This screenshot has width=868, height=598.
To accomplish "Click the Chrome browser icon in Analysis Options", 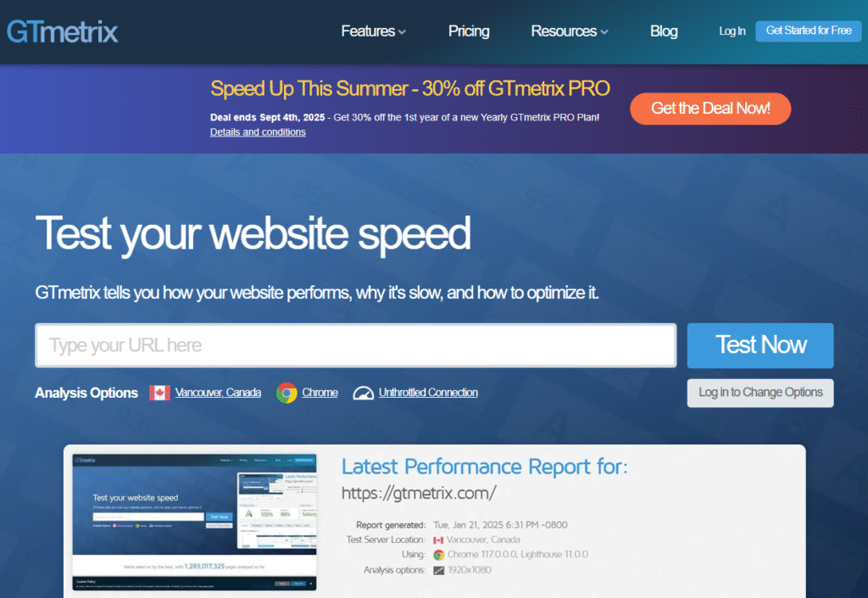I will pyautogui.click(x=287, y=393).
